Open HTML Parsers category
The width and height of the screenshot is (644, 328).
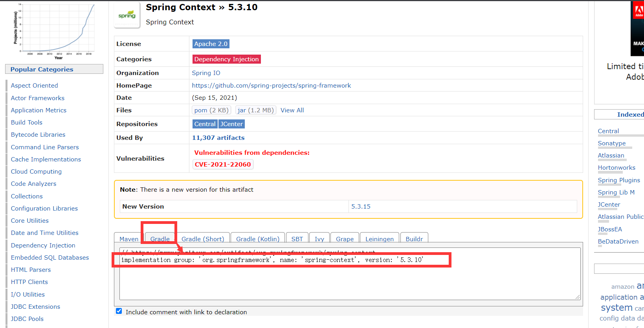[31, 270]
